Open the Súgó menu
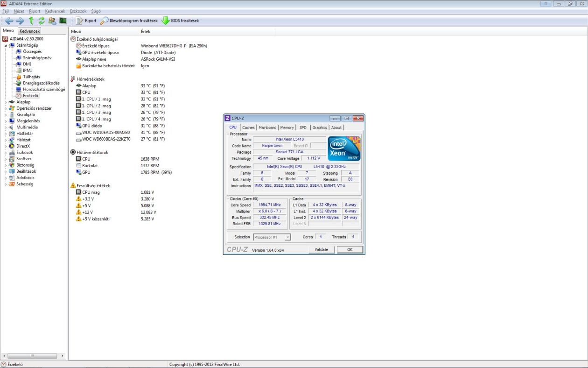 click(96, 11)
